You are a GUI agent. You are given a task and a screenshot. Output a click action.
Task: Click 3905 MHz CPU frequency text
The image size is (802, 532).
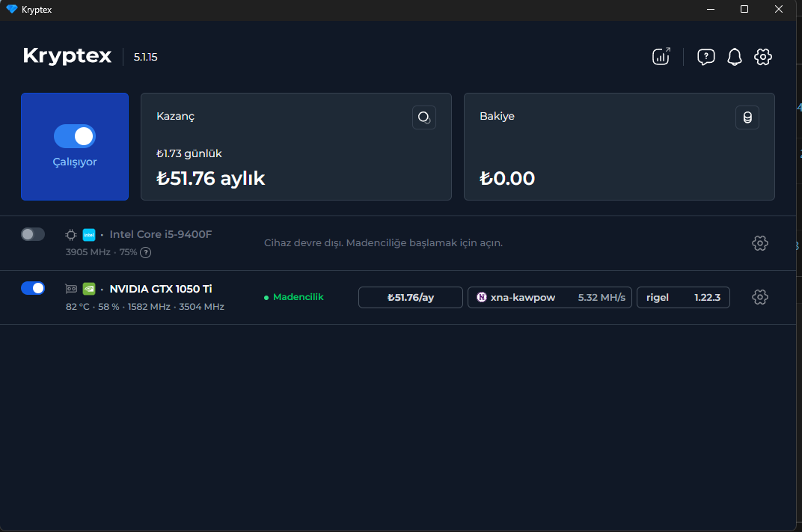[88, 252]
